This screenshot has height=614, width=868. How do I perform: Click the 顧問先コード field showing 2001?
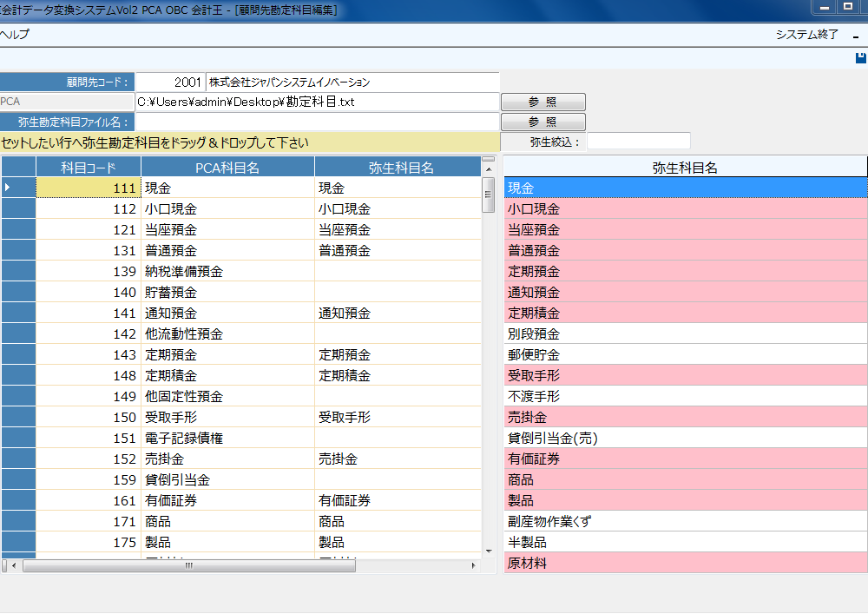tap(170, 83)
